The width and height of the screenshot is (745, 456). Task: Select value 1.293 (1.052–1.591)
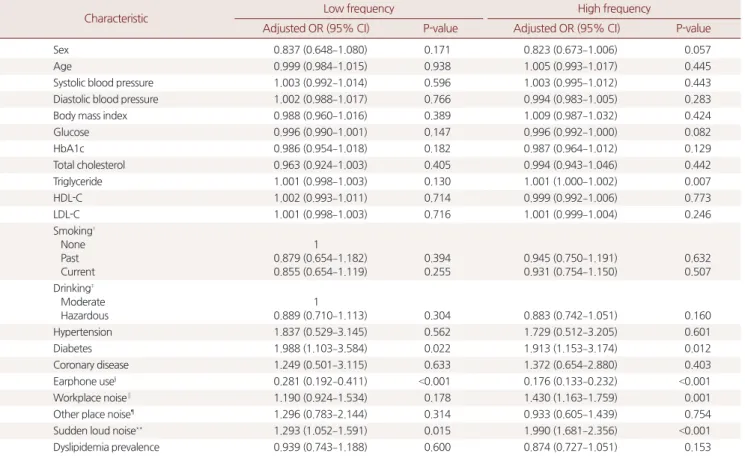(320, 431)
